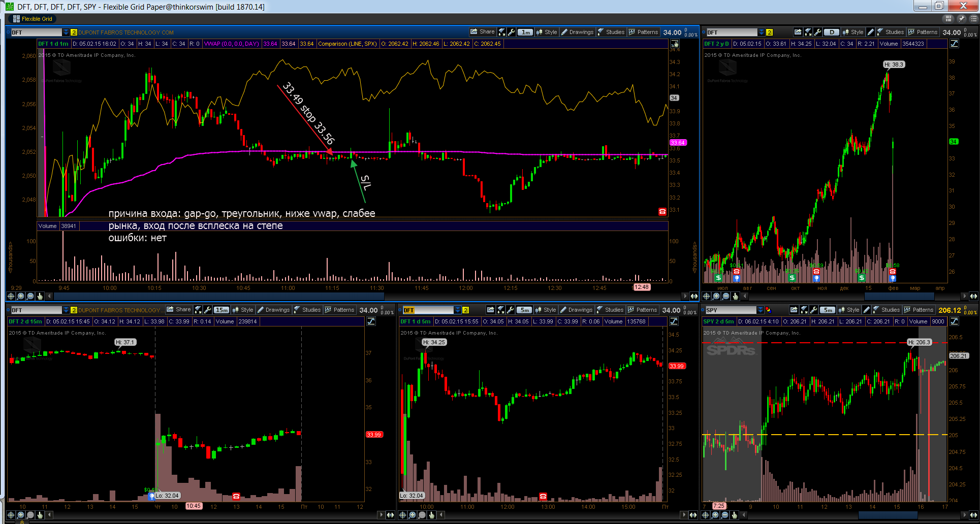980x524 pixels.
Task: Click the 1m timeframe button on top-left chart
Action: pos(525,32)
